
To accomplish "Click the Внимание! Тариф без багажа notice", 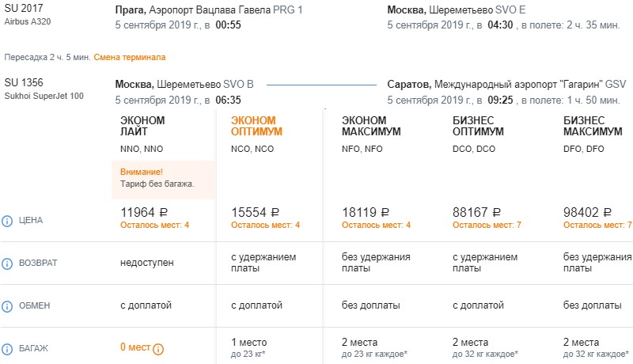I will click(158, 178).
